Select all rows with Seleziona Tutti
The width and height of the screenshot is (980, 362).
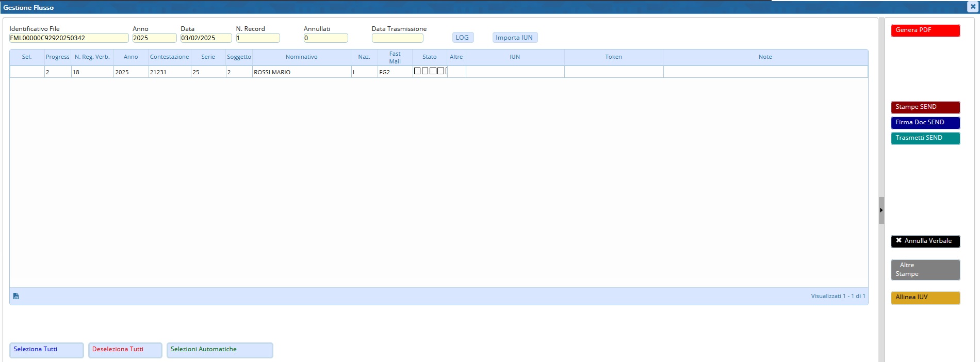tap(46, 350)
